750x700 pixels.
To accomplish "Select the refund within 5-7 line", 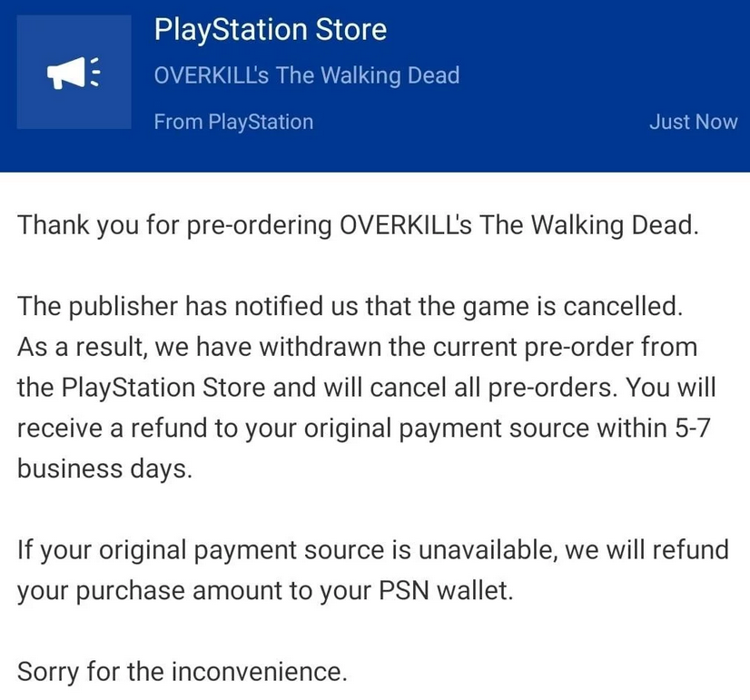I will pos(363,429).
